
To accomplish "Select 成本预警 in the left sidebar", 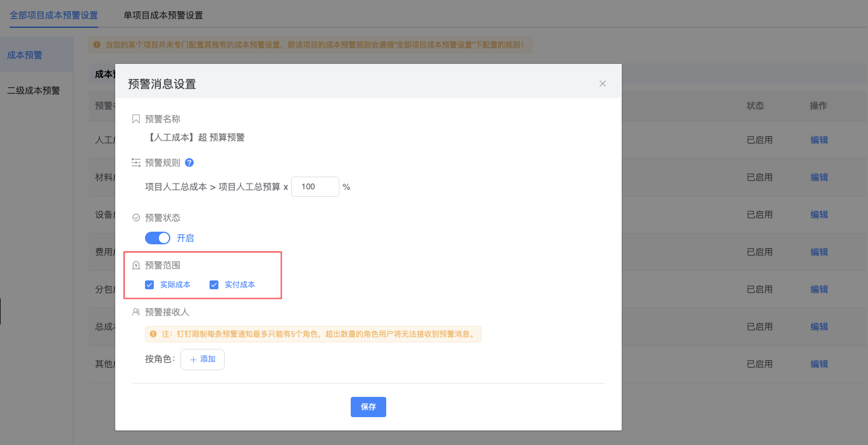I will coord(25,55).
